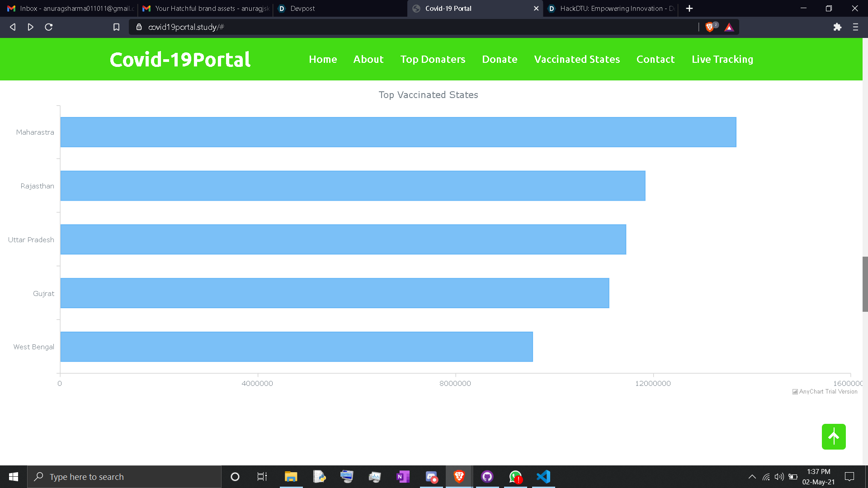Screen dimensions: 868x488
Task: Go back using the back arrow
Action: [13, 27]
